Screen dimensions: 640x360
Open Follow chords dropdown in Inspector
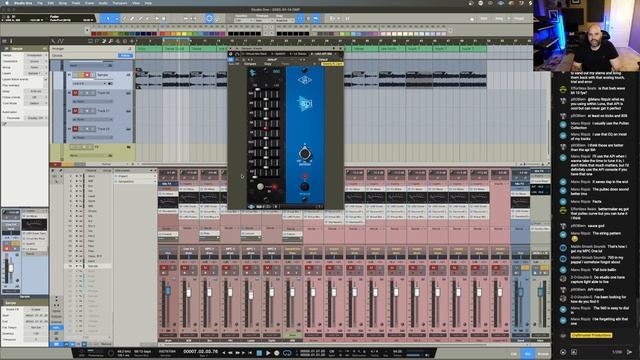[35, 97]
